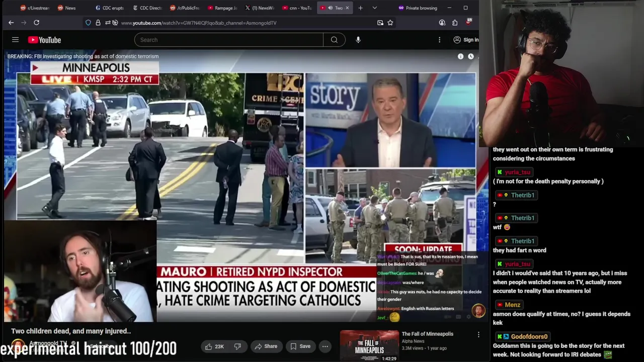Bookmark this page with the star icon
644x362 pixels.
point(390,23)
